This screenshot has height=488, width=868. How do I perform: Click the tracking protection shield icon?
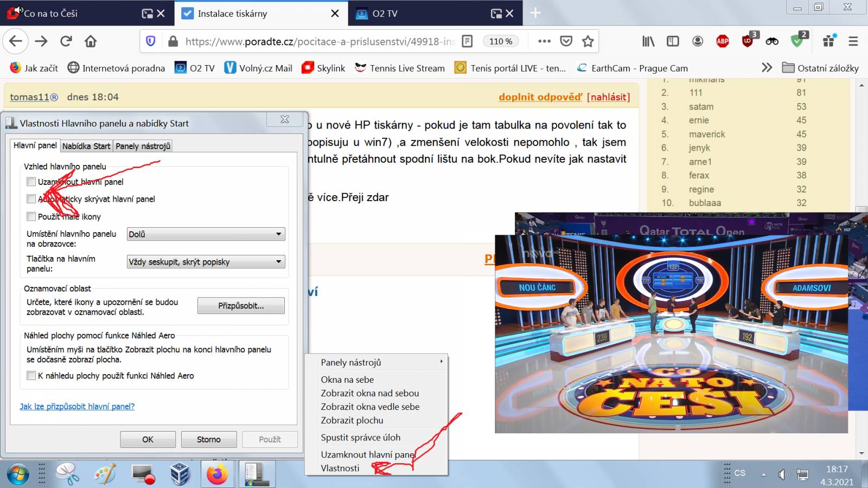[151, 41]
